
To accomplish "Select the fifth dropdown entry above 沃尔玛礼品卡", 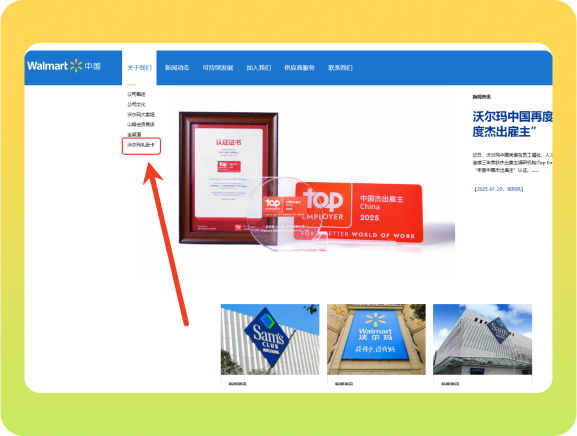I will (x=134, y=134).
